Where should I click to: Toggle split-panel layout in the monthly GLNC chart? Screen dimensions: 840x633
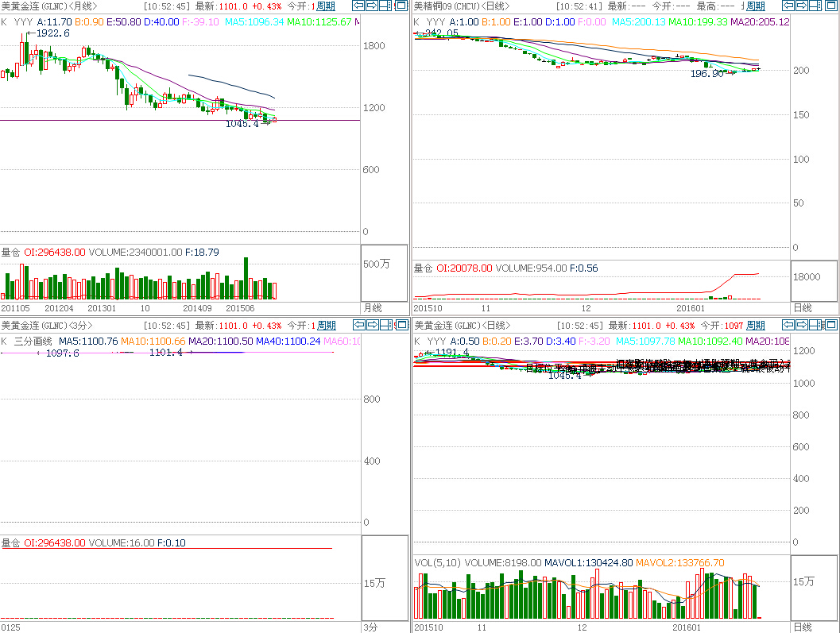click(x=385, y=6)
